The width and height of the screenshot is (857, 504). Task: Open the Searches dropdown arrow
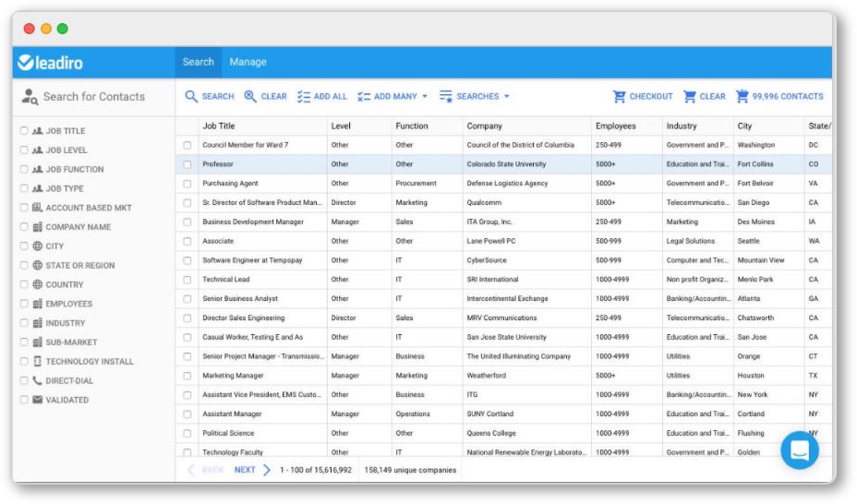pos(507,97)
